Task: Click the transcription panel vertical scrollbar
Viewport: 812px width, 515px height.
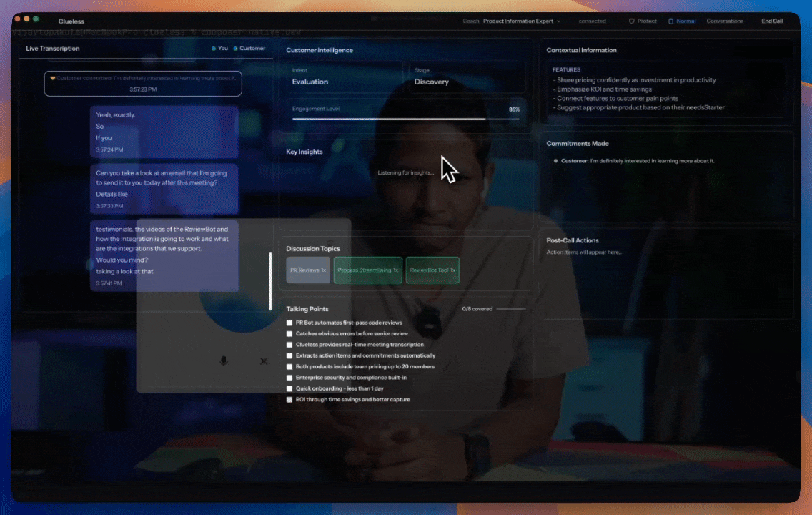Action: [x=270, y=281]
